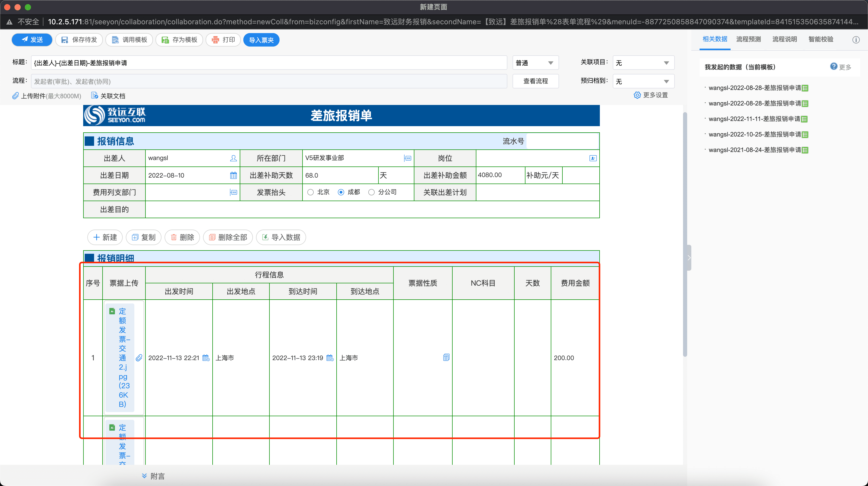The image size is (868, 486).
Task: Switch to the 智能校验 tab
Action: [x=820, y=39]
